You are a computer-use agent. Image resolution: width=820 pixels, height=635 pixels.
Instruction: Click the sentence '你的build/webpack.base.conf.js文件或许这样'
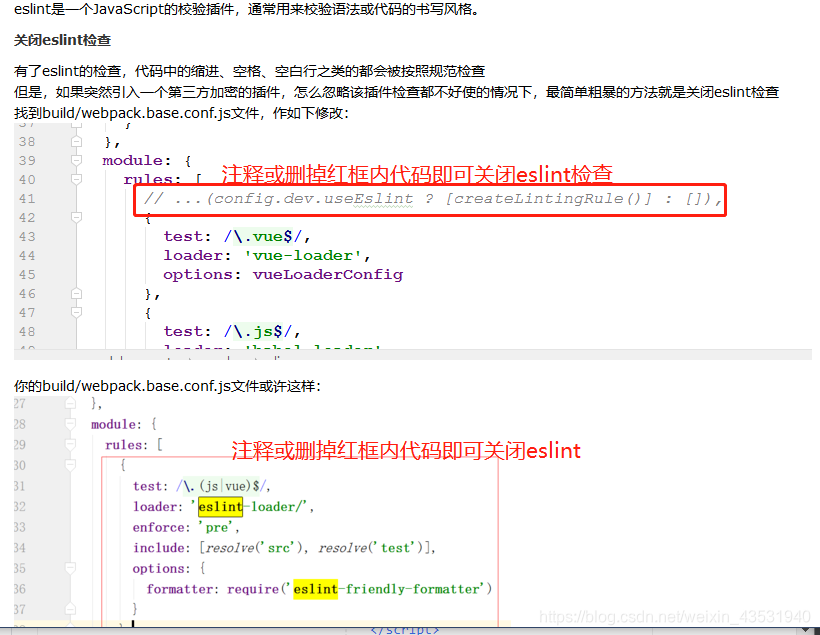167,386
